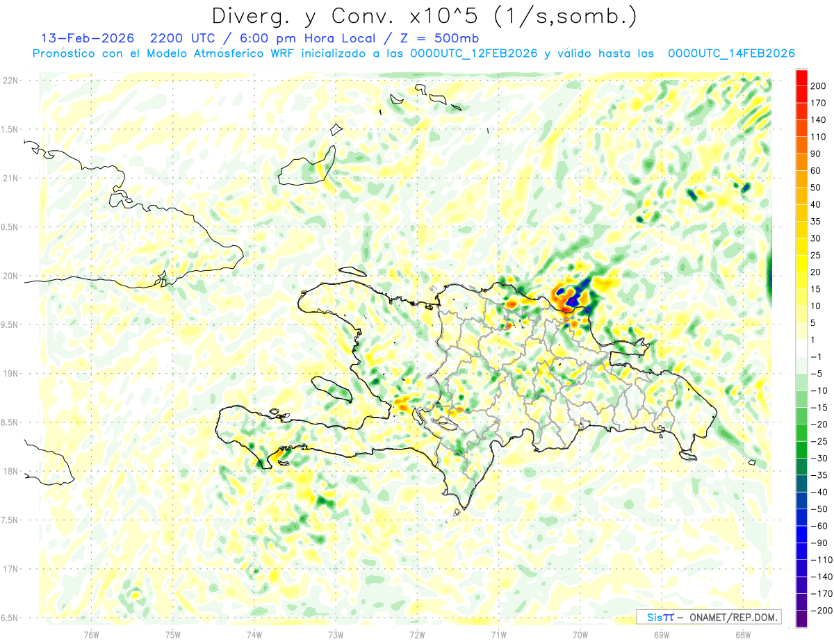
Task: Click the '20N' latitude label
Action: coord(10,276)
